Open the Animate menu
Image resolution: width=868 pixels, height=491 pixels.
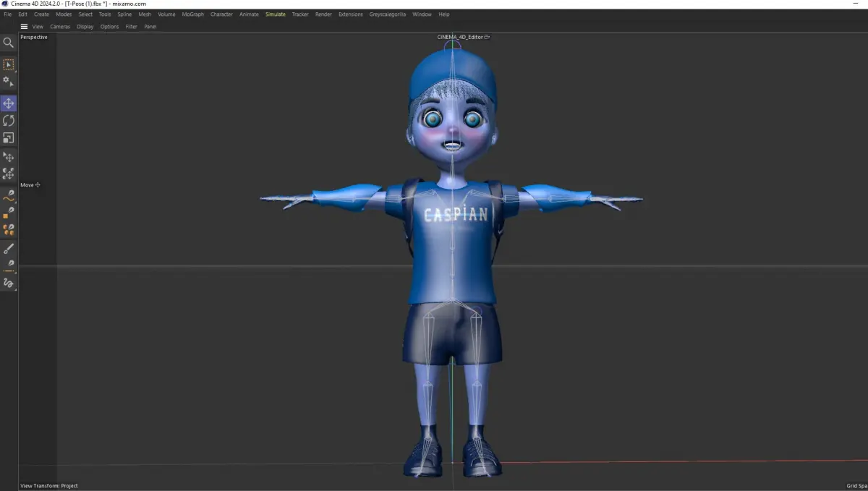[x=249, y=14]
